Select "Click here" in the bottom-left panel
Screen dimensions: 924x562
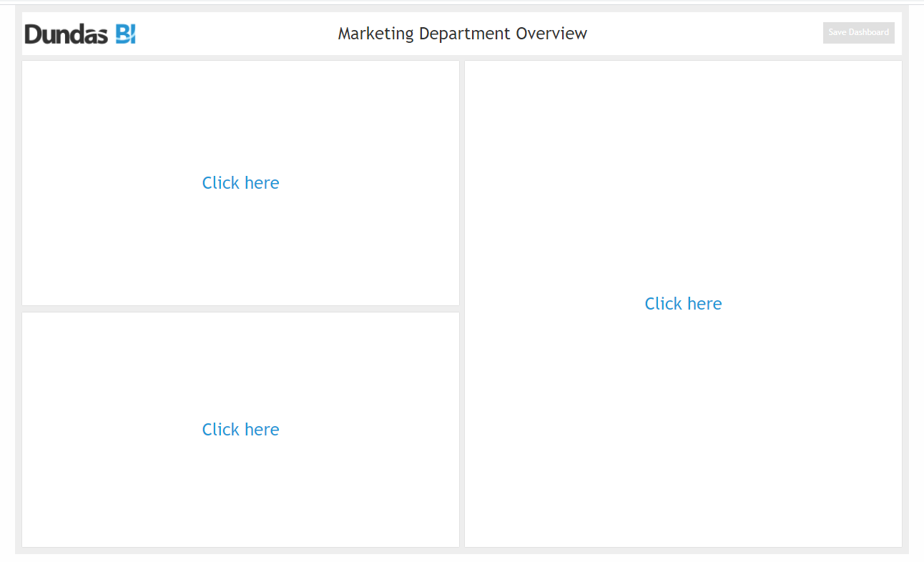(x=240, y=430)
